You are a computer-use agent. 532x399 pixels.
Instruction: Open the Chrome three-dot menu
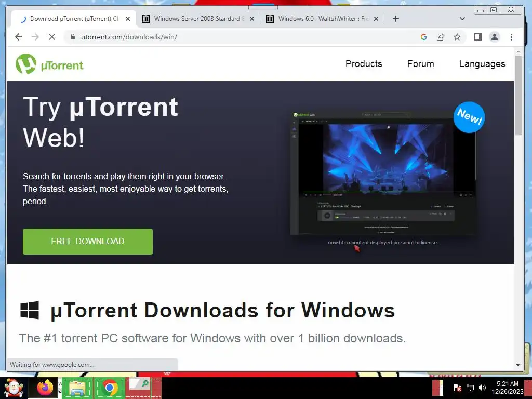[x=511, y=37]
